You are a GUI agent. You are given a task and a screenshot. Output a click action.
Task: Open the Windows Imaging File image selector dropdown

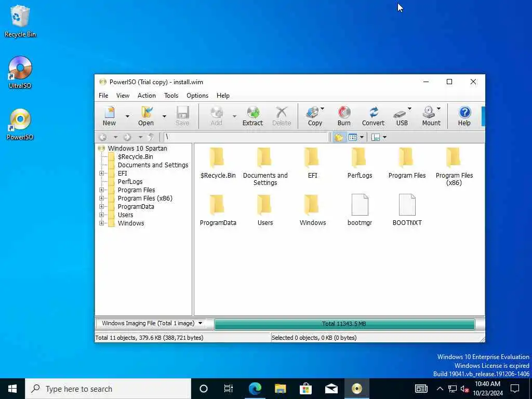click(x=200, y=323)
